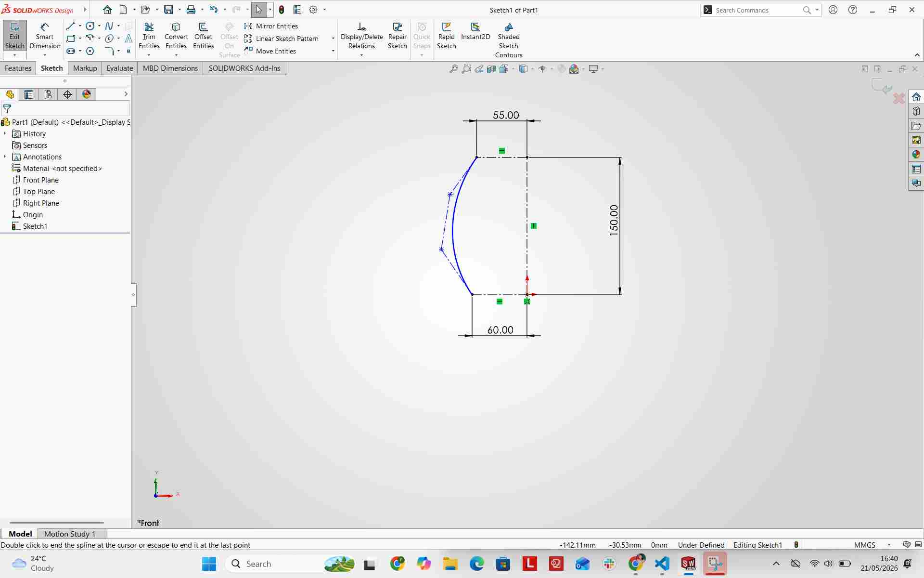This screenshot has height=578, width=924.
Task: Select the Straight Slot tool
Action: coord(71,51)
